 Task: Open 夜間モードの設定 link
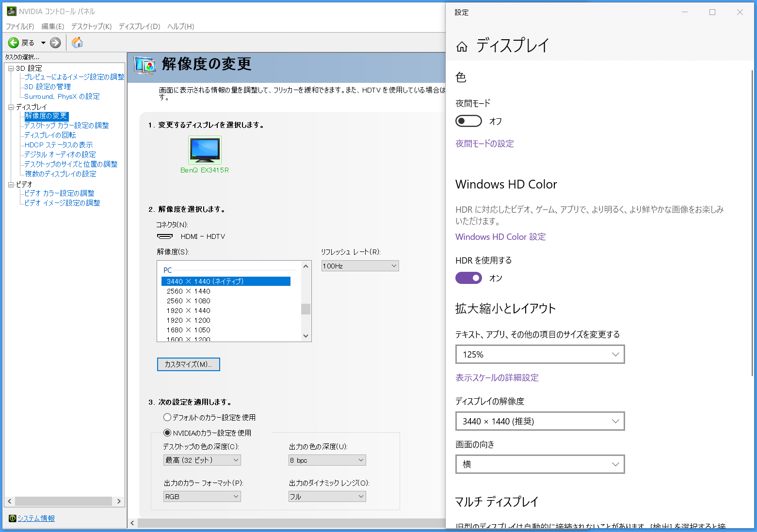pyautogui.click(x=484, y=144)
